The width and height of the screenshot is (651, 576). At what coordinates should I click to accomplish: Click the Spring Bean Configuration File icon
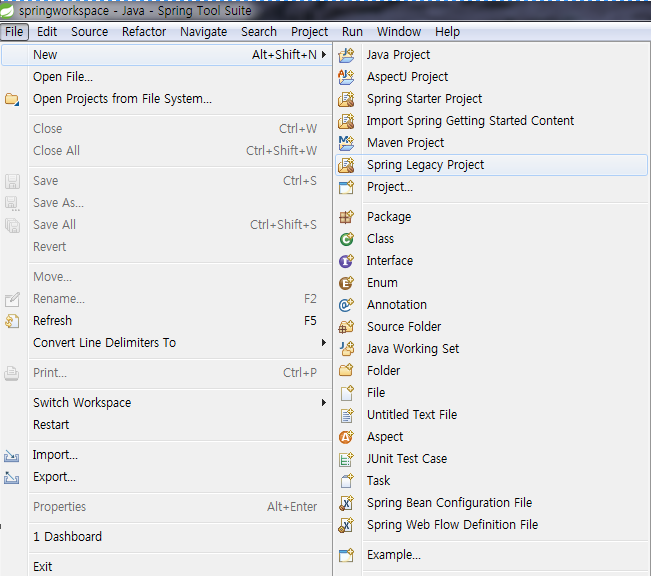tap(346, 502)
